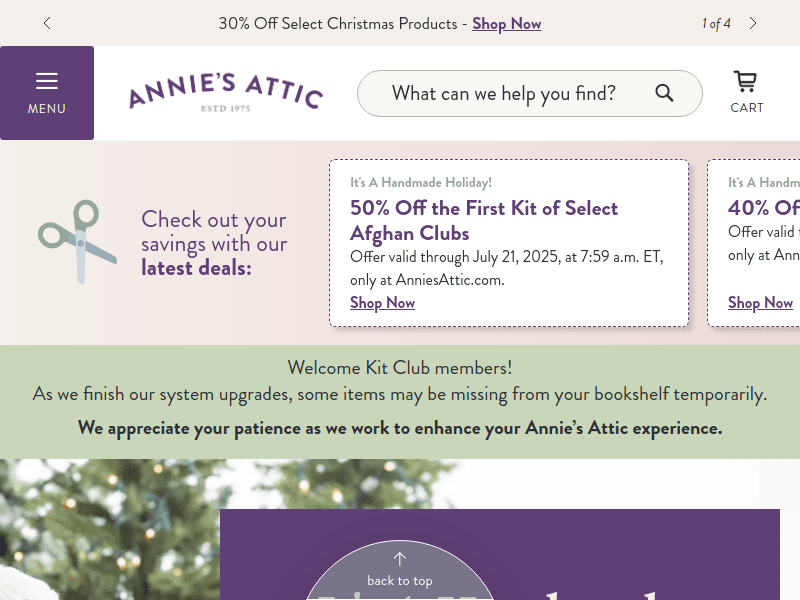Viewport: 800px width, 600px height.
Task: Open Shop Now in the Christmas banner
Action: pos(506,23)
